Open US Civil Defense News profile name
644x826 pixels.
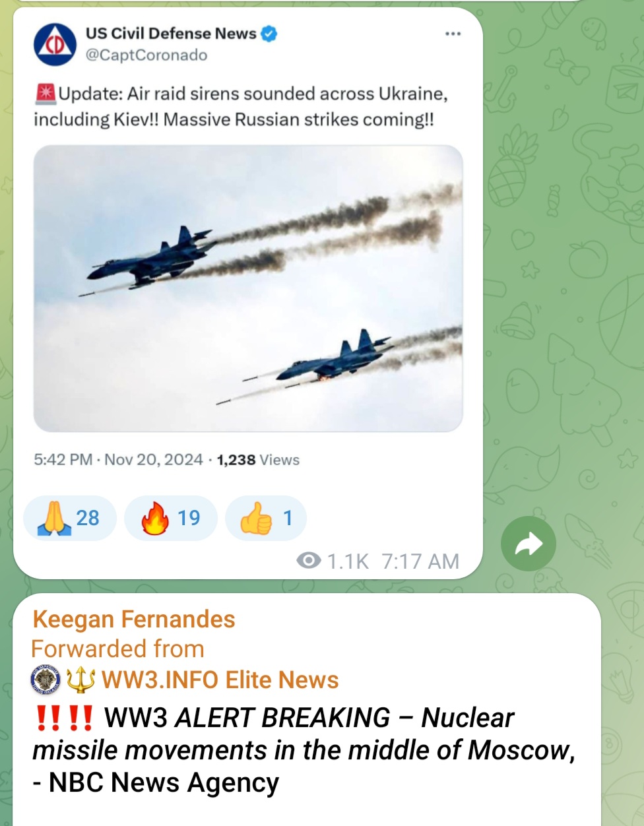pos(171,34)
